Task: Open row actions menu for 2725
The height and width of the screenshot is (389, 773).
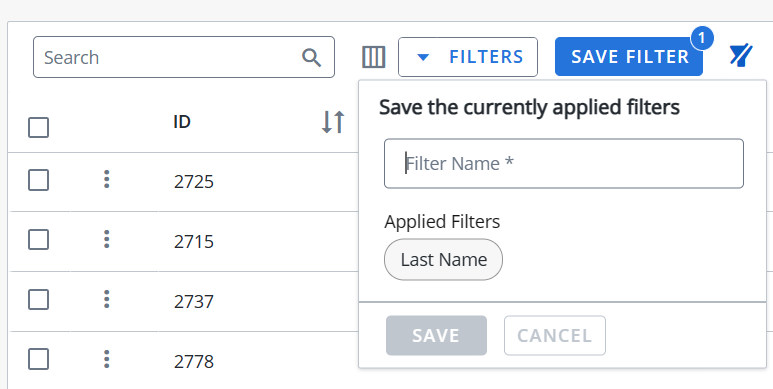Action: pyautogui.click(x=106, y=179)
